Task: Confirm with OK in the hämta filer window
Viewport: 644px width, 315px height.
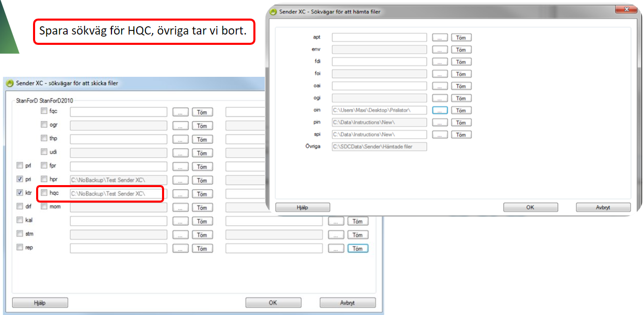Action: [x=530, y=207]
